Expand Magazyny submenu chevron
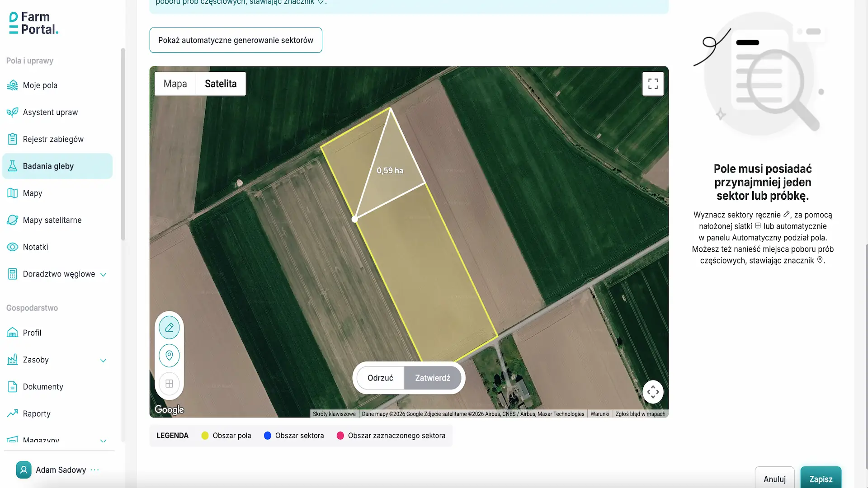 coord(103,441)
